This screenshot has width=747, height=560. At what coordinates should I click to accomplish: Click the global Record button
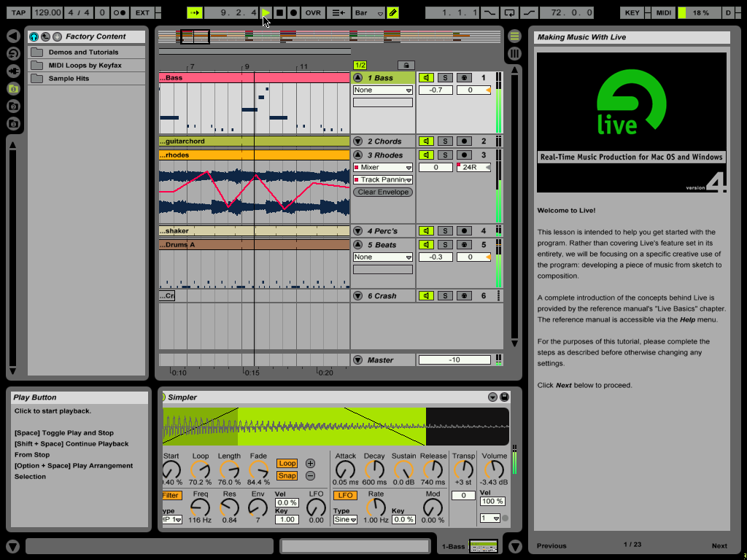point(293,13)
